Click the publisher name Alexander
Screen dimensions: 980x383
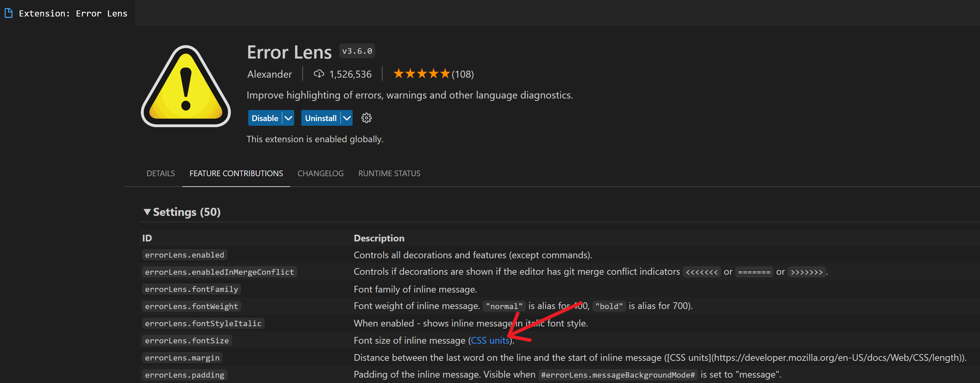coord(269,74)
